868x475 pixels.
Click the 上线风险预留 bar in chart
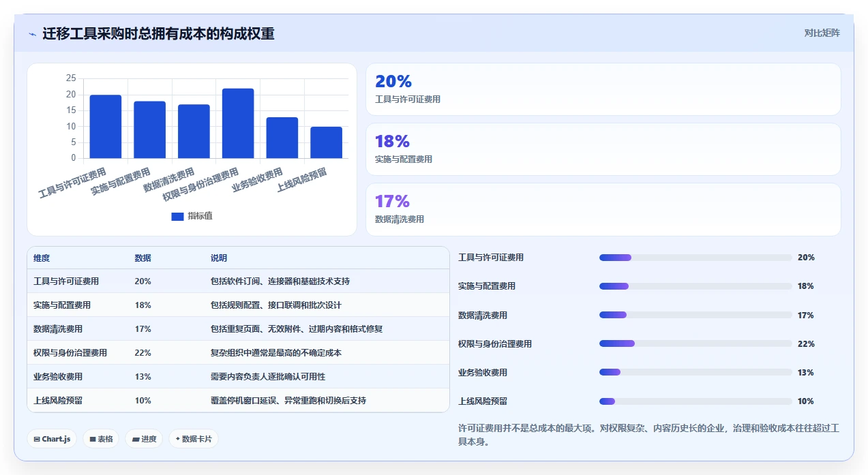(326, 143)
